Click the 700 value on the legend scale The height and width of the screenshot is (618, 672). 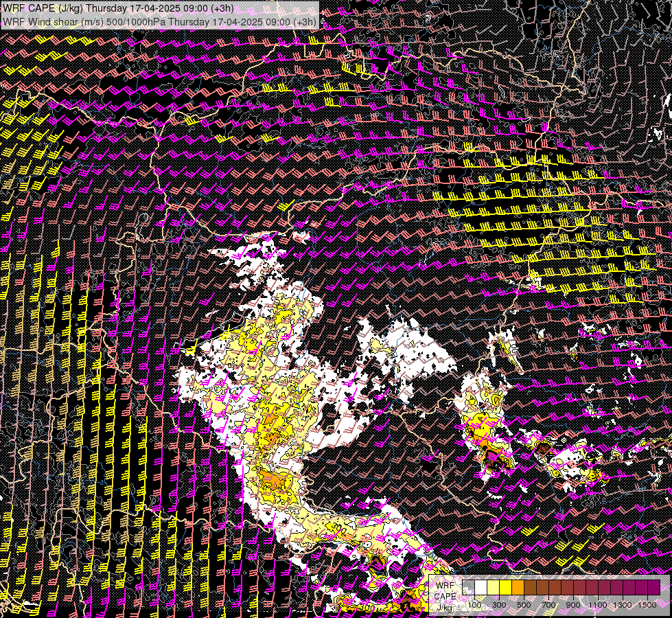click(548, 605)
